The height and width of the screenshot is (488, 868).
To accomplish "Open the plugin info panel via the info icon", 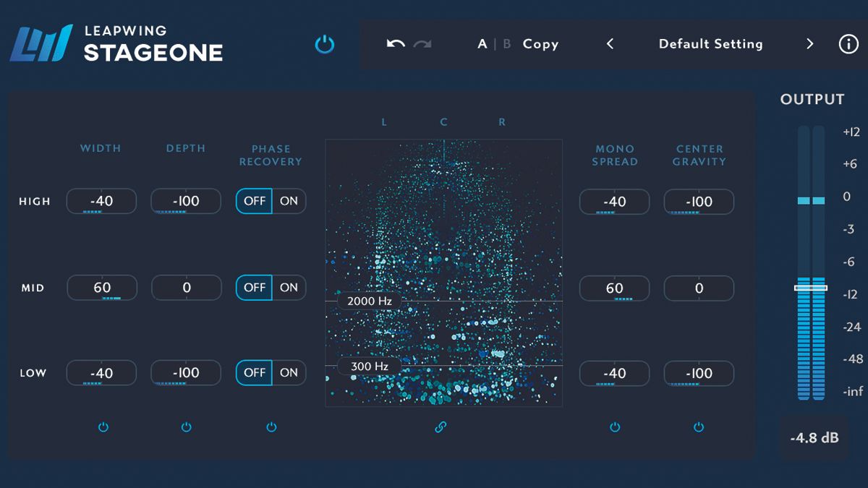I will click(x=848, y=43).
